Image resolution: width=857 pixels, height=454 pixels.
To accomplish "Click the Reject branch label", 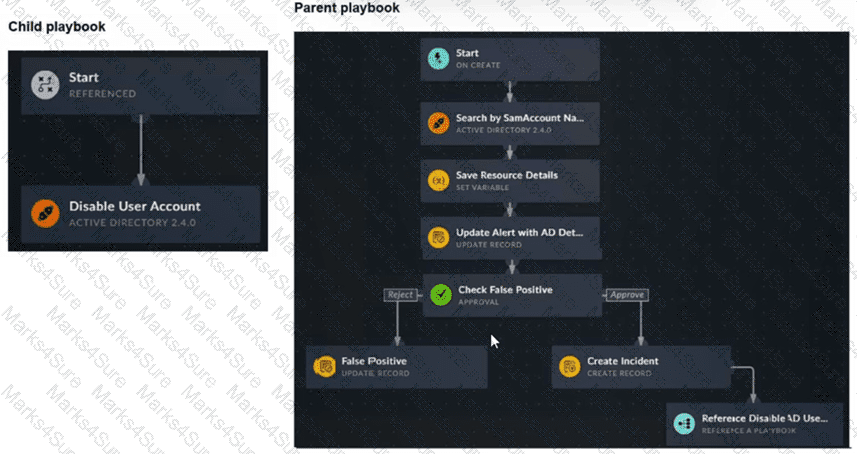I will point(400,295).
